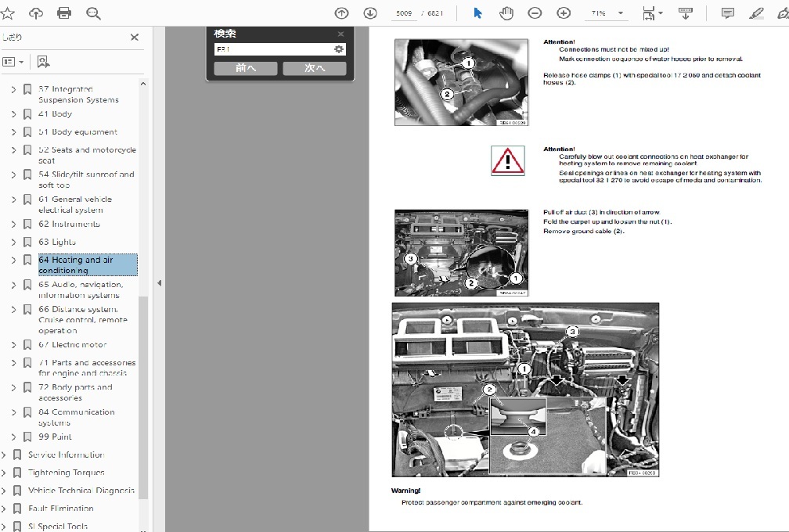Open the 71 Parts and accessories bookmark
789x532 pixels.
[87, 368]
